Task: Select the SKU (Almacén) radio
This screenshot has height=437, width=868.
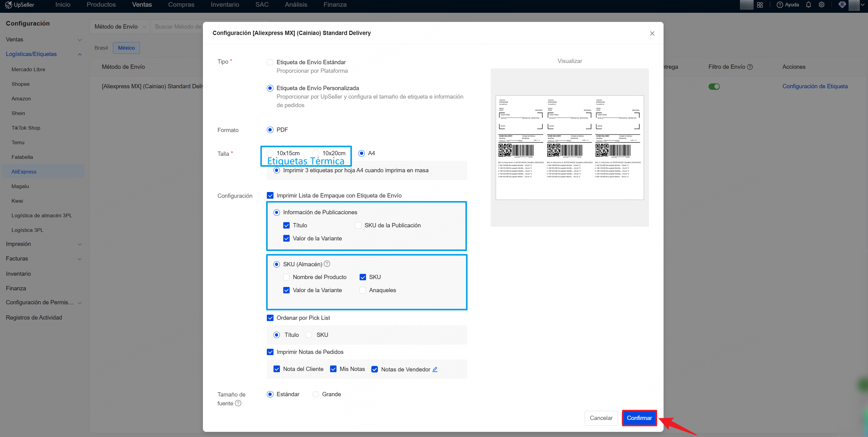Action: pos(276,264)
